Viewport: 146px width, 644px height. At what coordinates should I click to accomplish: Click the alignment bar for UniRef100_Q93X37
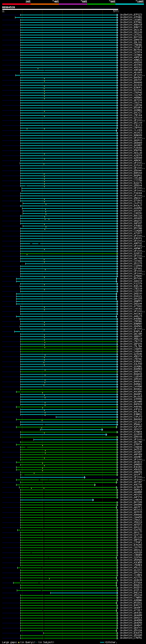click(x=71, y=429)
